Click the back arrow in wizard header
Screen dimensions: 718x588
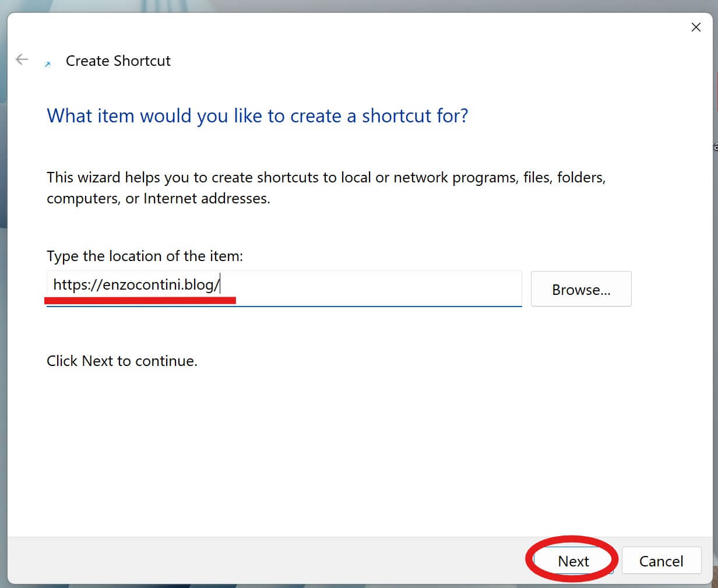(22, 59)
